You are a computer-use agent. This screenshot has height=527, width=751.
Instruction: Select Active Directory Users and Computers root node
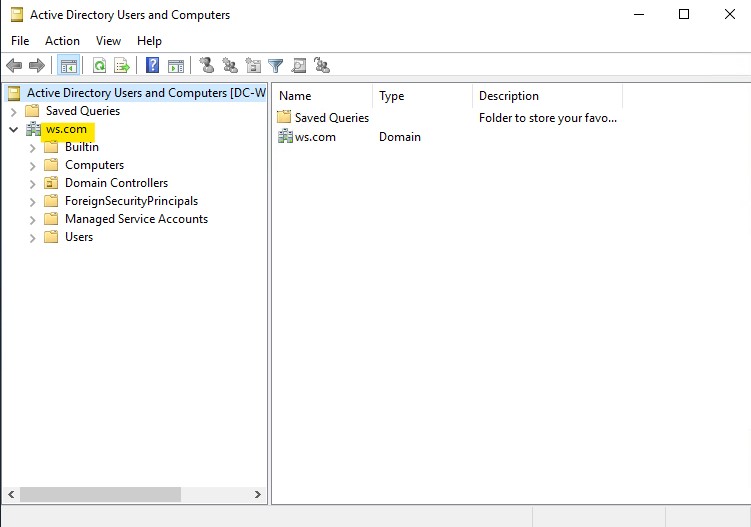click(x=146, y=93)
